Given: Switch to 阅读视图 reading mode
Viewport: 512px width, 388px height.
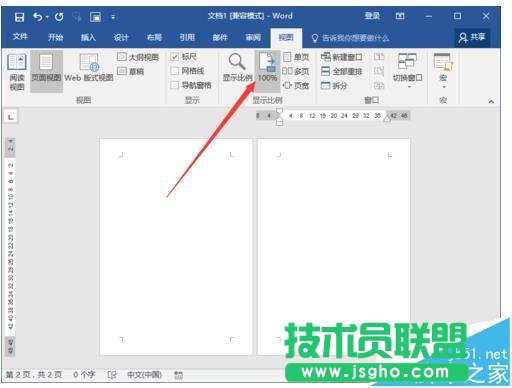Looking at the screenshot, I should (17, 72).
